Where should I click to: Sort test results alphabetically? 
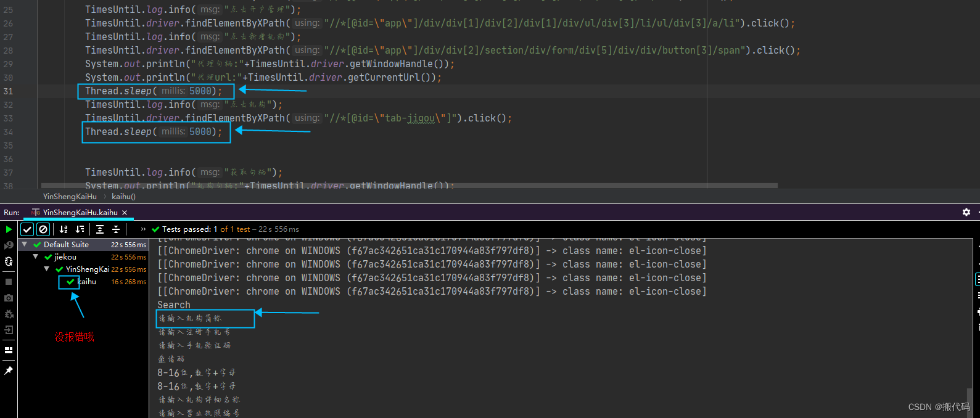(64, 229)
